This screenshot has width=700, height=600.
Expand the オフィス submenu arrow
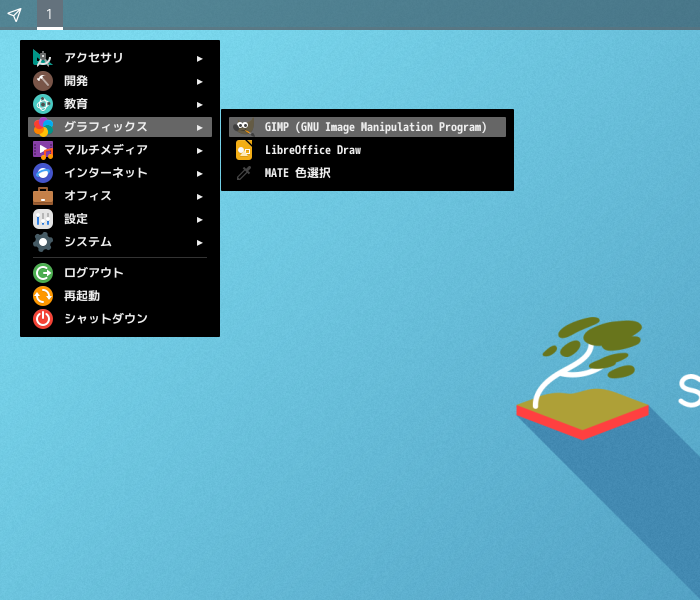[x=200, y=196]
